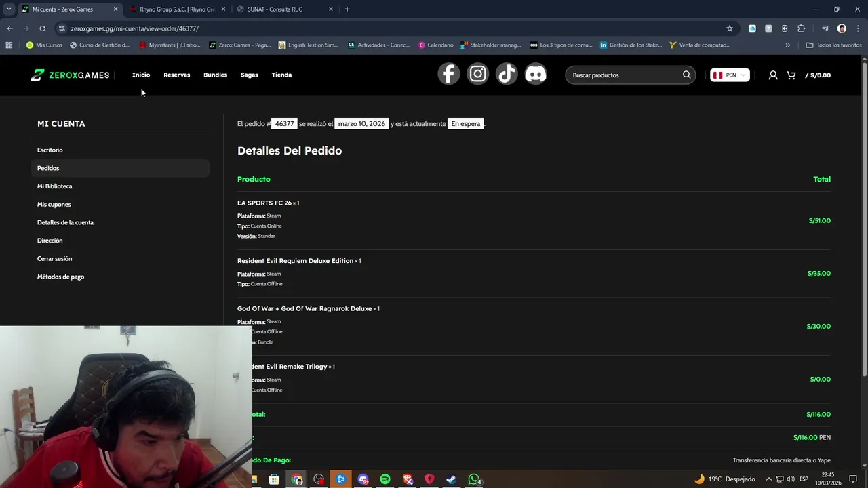Screen dimensions: 868x488
Task: Open Mi Biblioteca in the sidebar
Action: click(x=120, y=186)
